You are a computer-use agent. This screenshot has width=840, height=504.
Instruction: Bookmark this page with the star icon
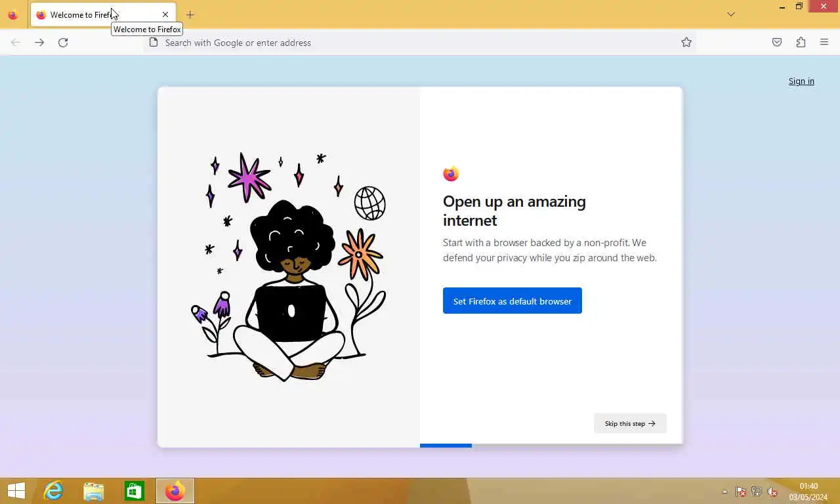pyautogui.click(x=686, y=43)
